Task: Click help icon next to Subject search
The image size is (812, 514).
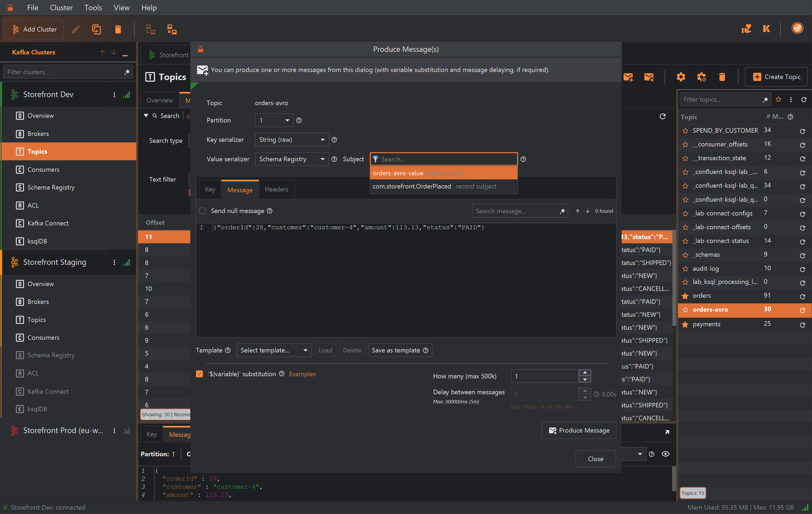Action: (x=523, y=159)
